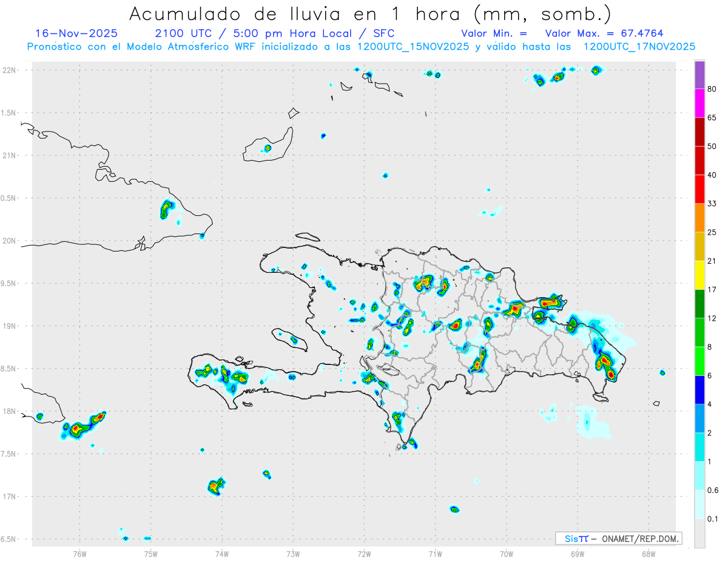
Task: Pick the gold swatch between 21 and 25
Action: click(699, 246)
